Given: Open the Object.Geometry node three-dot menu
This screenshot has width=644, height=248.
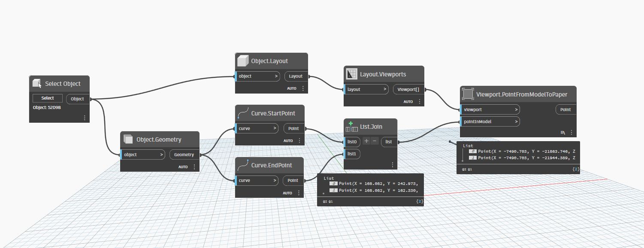Looking at the screenshot, I should [194, 166].
